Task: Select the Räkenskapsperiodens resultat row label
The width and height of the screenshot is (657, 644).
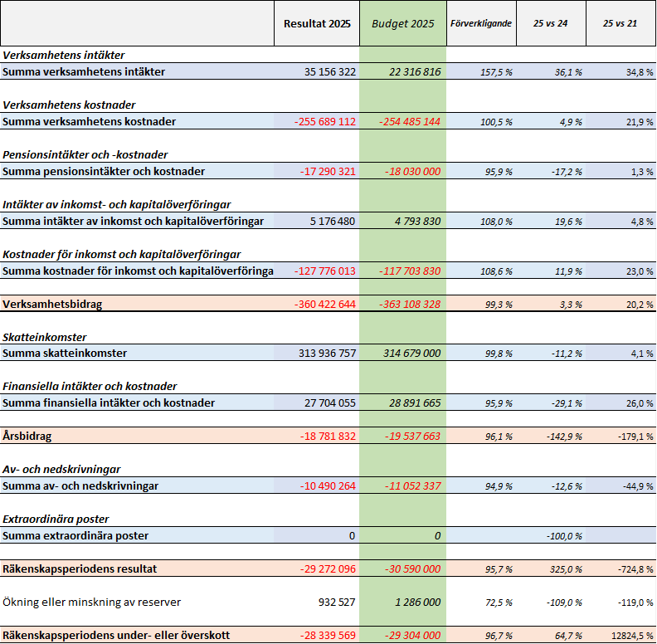Action: pyautogui.click(x=80, y=568)
